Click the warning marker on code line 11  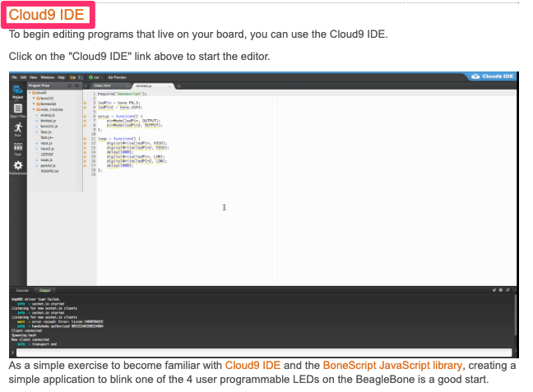(85, 139)
